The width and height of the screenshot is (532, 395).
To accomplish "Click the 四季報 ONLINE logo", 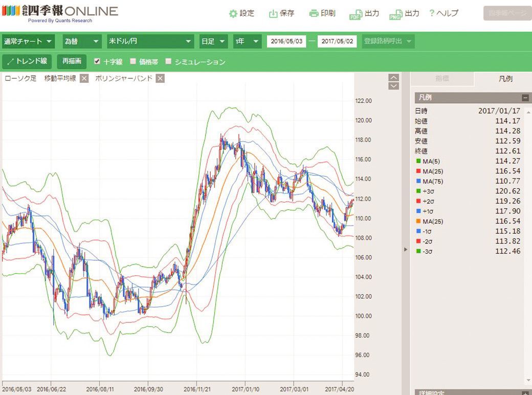I will click(60, 13).
